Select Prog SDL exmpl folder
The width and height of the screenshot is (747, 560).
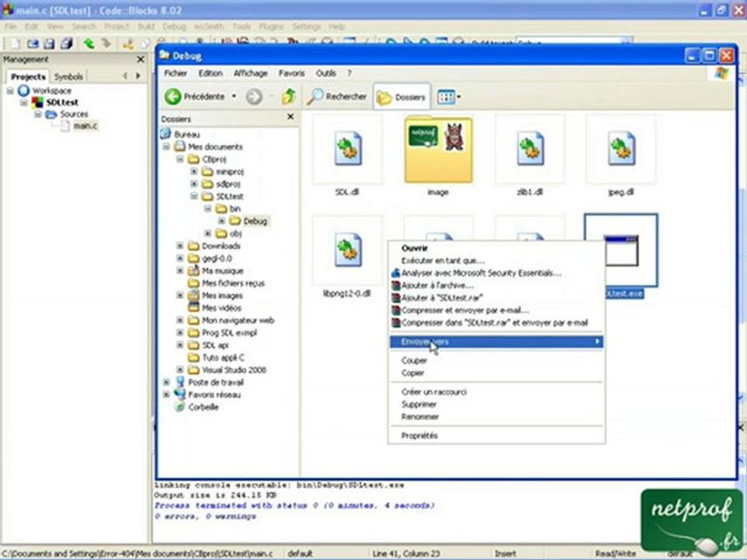pos(230,332)
